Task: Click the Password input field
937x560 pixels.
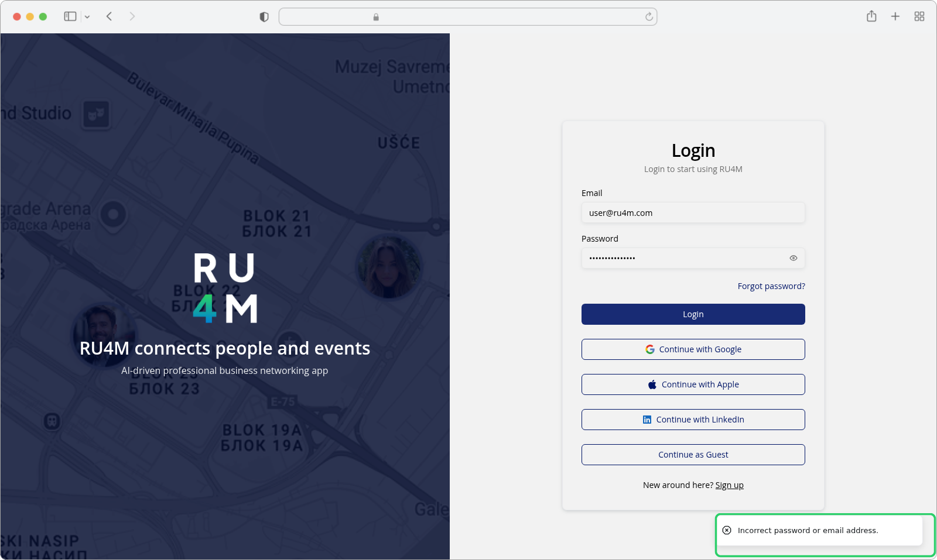Action: click(693, 258)
